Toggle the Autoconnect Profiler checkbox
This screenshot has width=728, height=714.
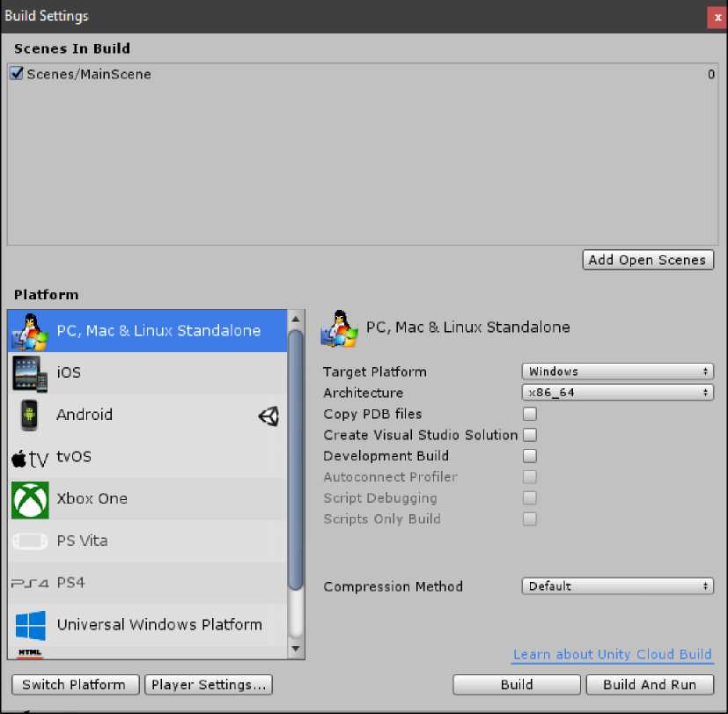coord(530,477)
